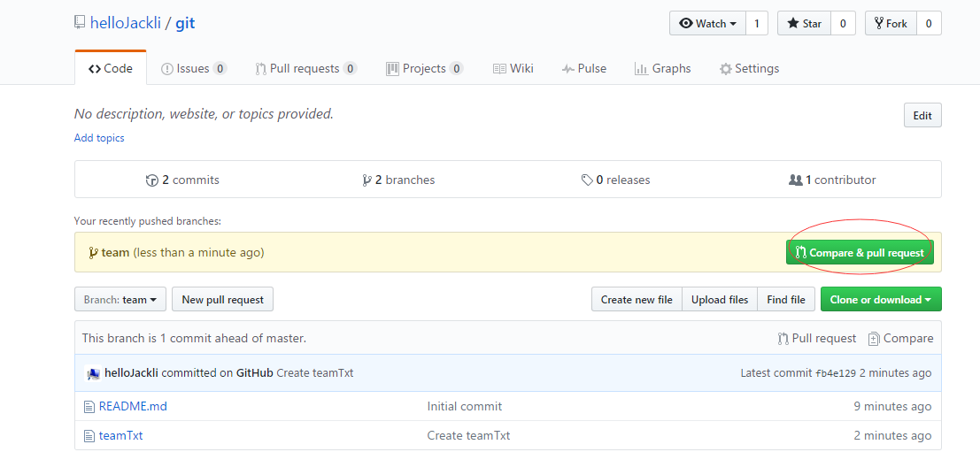The height and width of the screenshot is (452, 980).
Task: Open the repository Settings tab
Action: (x=749, y=69)
